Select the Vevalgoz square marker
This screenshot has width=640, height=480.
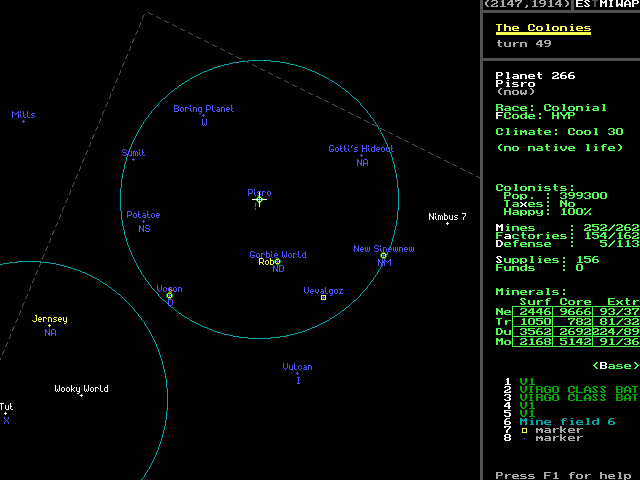[x=323, y=297]
